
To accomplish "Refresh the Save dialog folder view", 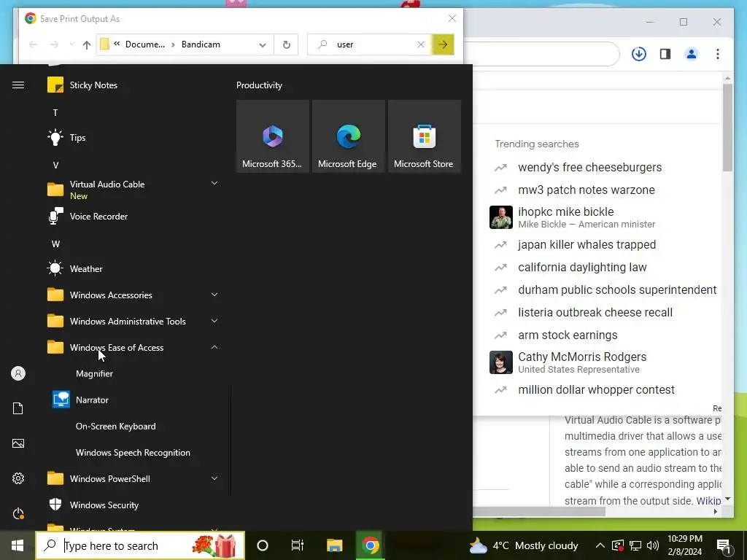I will coord(286,44).
